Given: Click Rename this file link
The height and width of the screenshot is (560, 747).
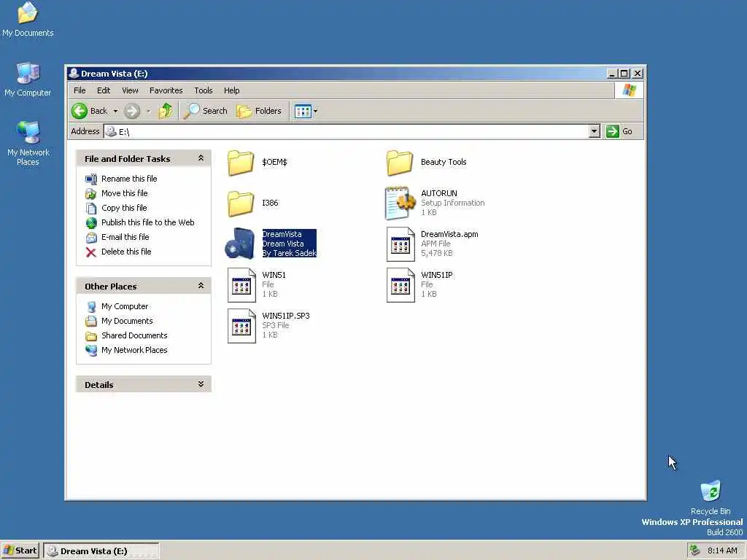Looking at the screenshot, I should (129, 179).
